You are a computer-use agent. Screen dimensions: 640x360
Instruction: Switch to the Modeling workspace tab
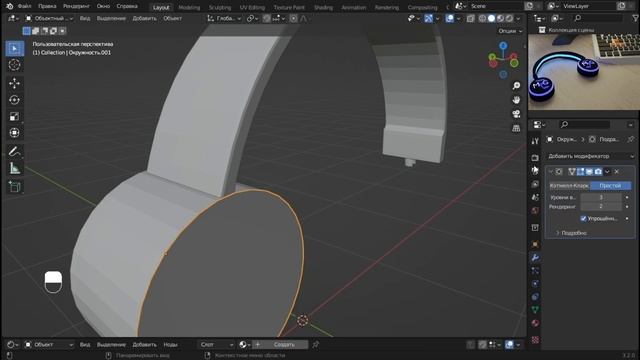pos(189,7)
